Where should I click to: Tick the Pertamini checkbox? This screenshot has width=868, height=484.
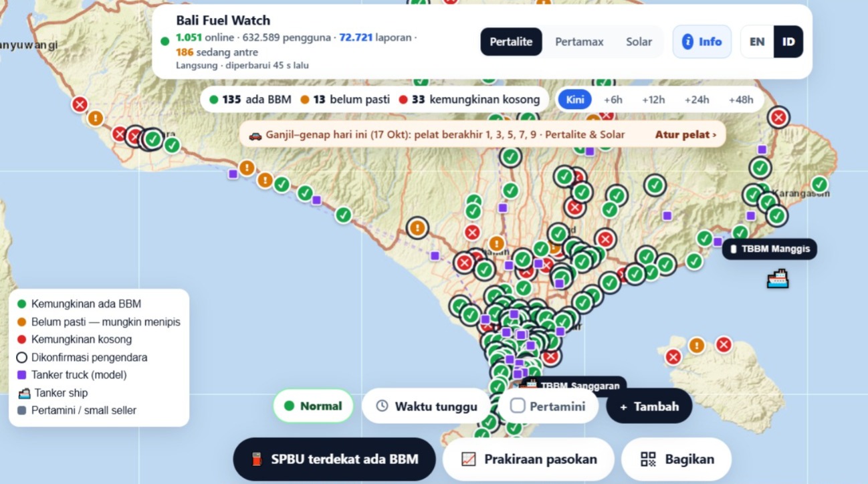click(x=518, y=406)
